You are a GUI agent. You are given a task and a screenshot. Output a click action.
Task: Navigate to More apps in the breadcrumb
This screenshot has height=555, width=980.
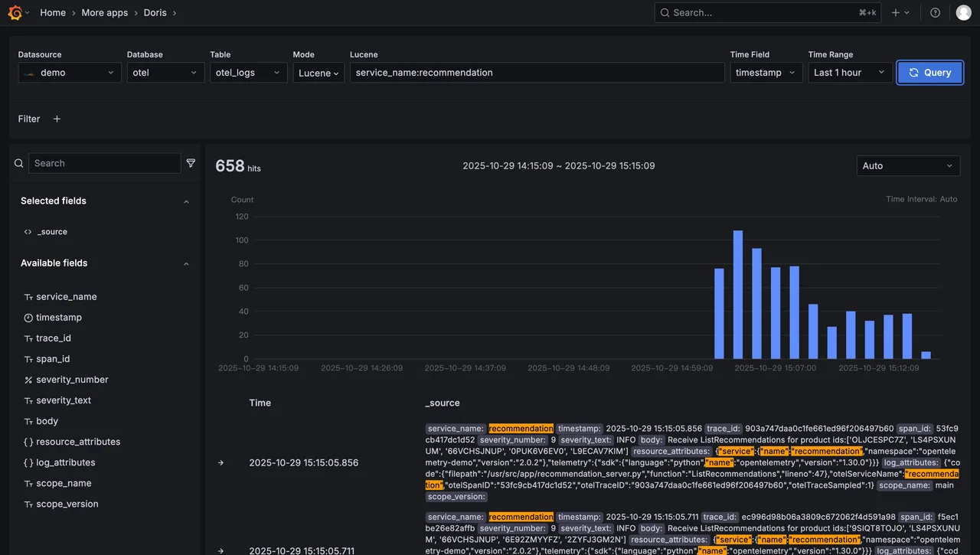pyautogui.click(x=104, y=12)
